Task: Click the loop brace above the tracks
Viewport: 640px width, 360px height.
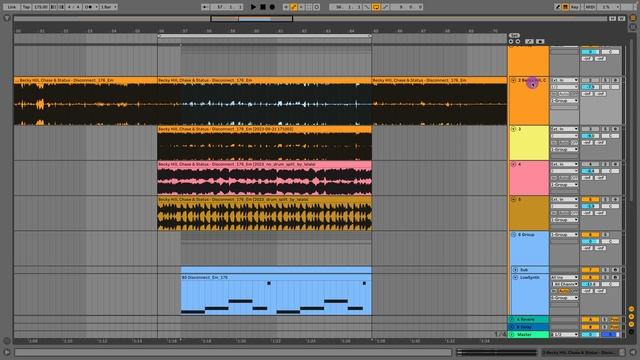Action: 264,36
